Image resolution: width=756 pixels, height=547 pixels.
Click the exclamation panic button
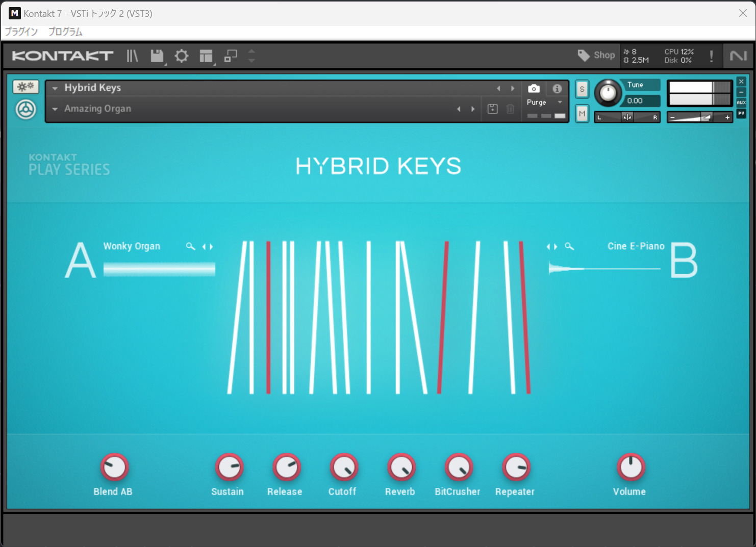(x=712, y=56)
